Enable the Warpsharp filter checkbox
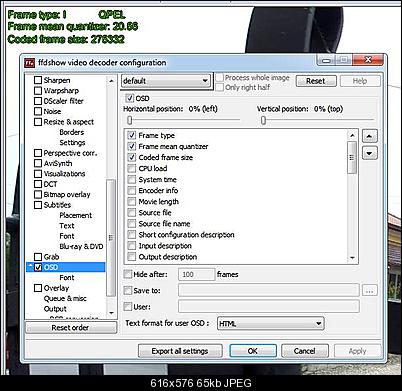This screenshot has height=391, width=402. tap(38, 90)
